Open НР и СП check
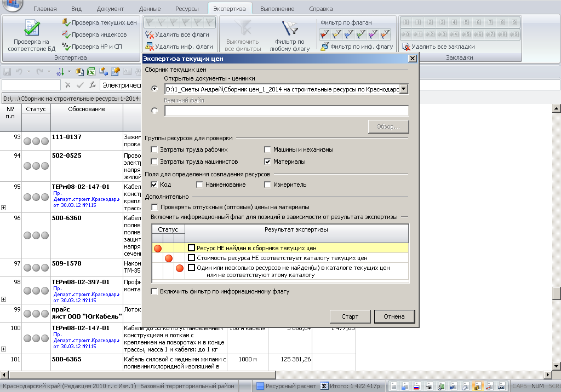The image size is (561, 392). (92, 47)
